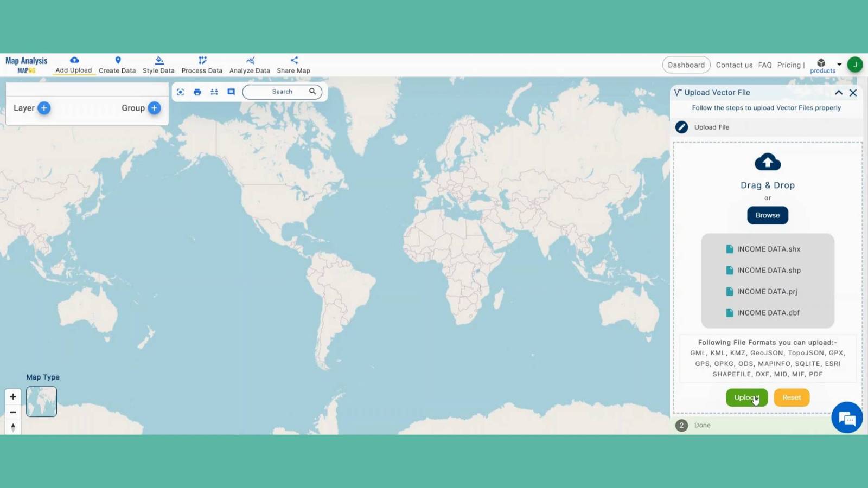This screenshot has width=868, height=488.
Task: Zoom out on the map
Action: [13, 412]
